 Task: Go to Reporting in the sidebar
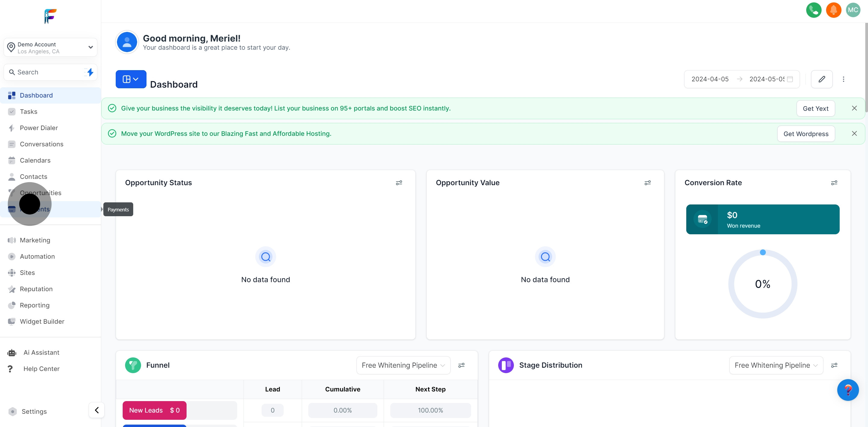(x=35, y=305)
